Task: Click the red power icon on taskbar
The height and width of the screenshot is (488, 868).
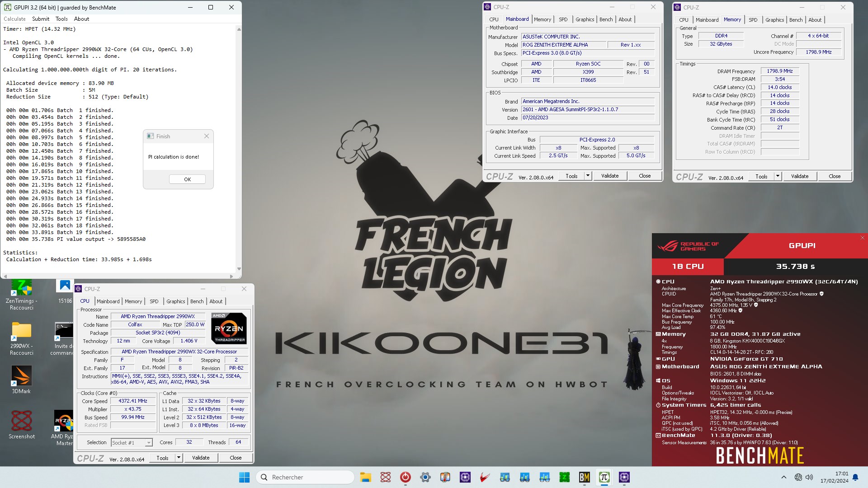Action: pos(406,477)
